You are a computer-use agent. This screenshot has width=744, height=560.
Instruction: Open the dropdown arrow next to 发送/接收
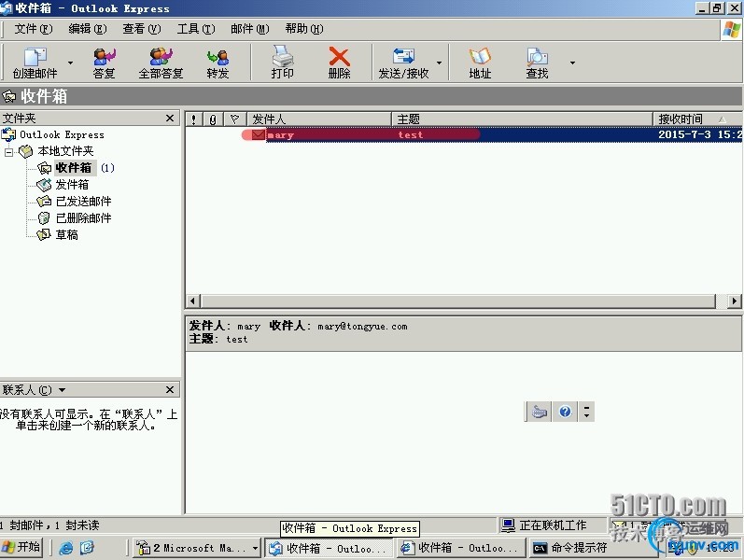tap(439, 63)
